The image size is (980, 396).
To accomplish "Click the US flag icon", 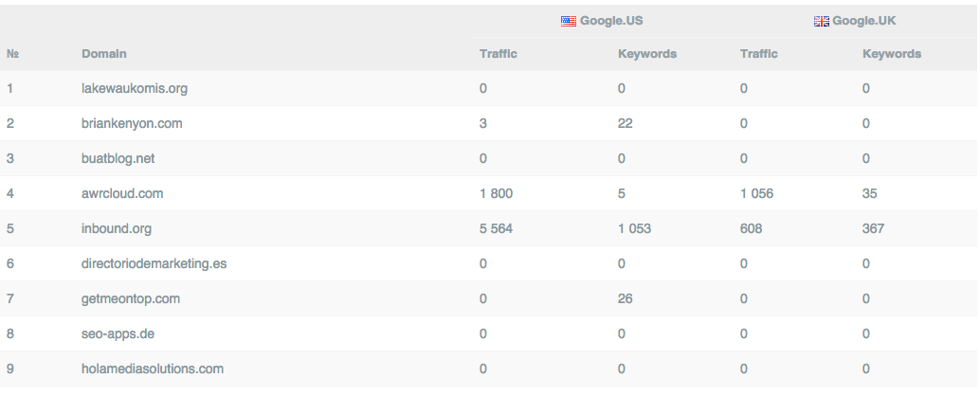I will coord(569,20).
